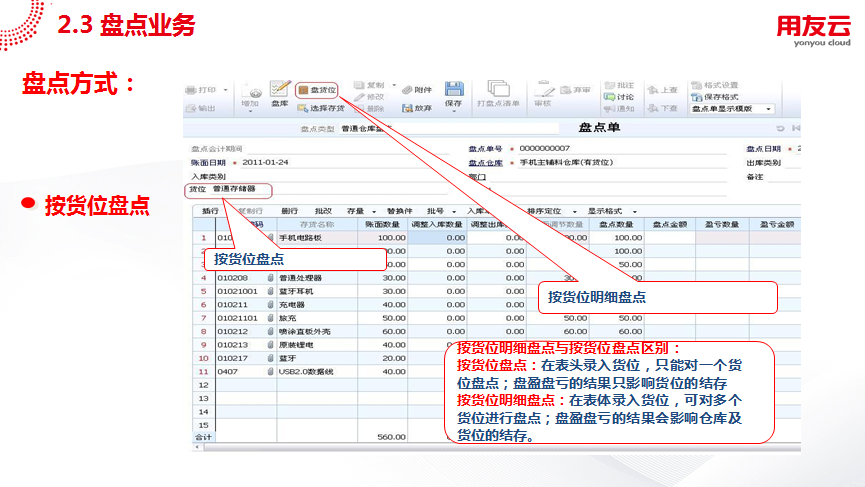
Task: Click the 盘点仓库 underlined label link
Action: tap(485, 163)
